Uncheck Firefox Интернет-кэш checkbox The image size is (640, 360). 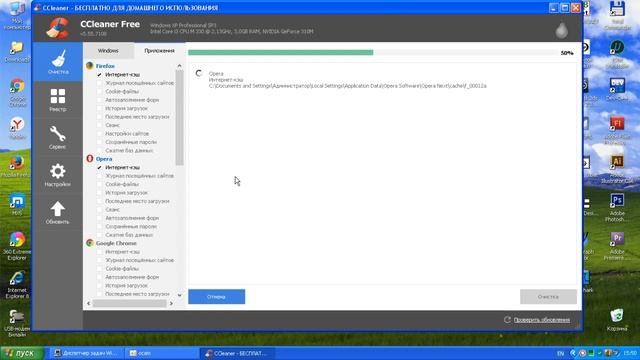(100, 75)
